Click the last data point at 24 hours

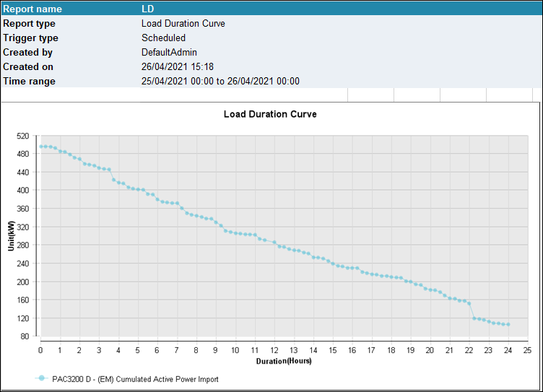(x=508, y=325)
